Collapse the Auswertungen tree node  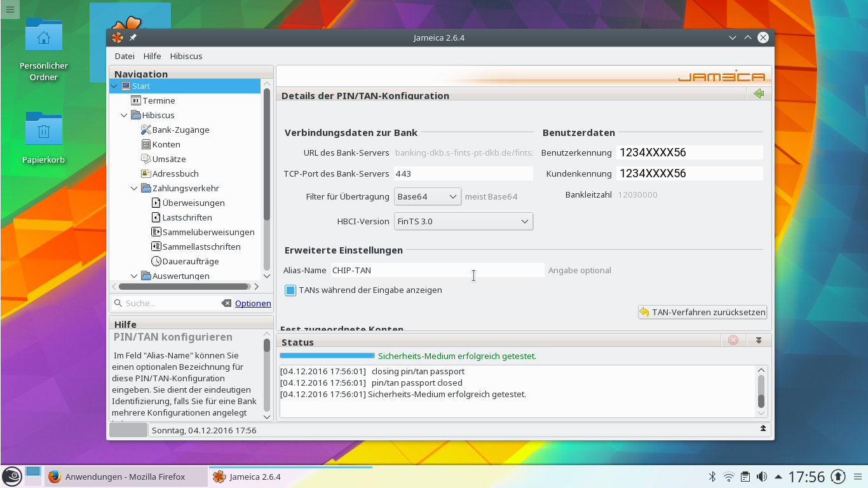[134, 276]
